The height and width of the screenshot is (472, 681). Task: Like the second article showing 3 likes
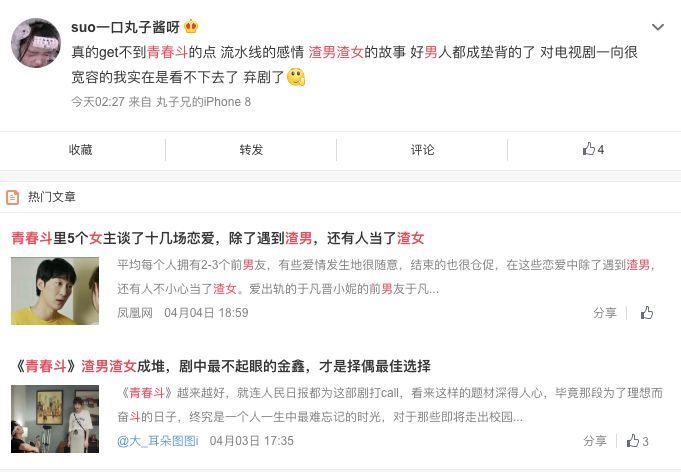point(637,441)
